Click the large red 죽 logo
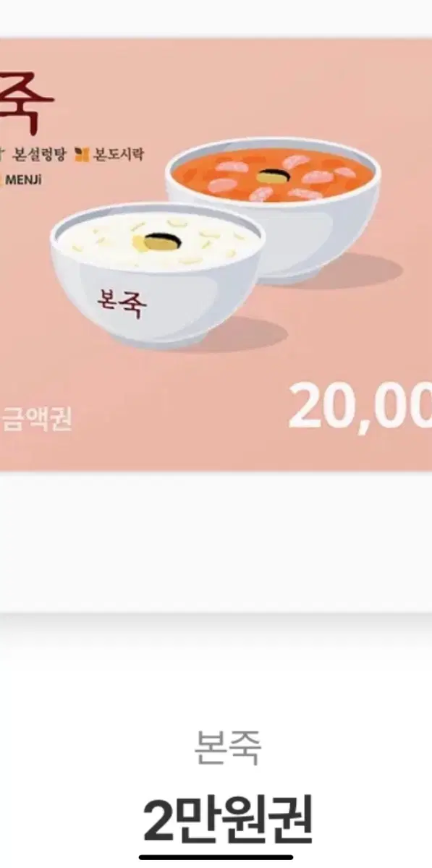 27,103
